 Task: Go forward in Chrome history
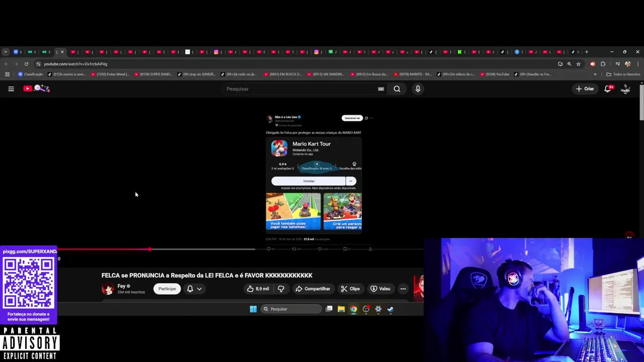coord(16,64)
